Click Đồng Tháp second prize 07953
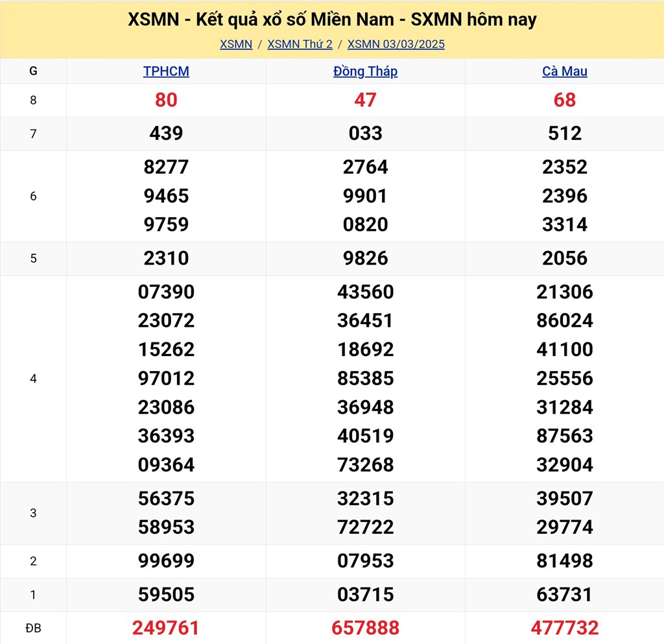 [x=366, y=560]
